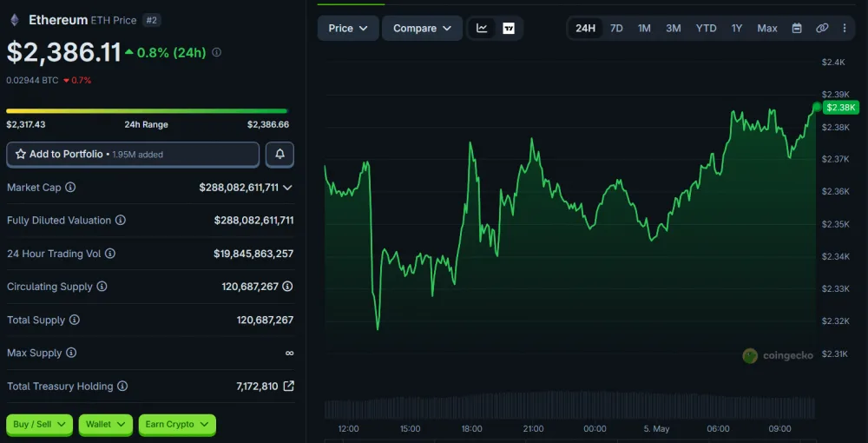Click the 0.8% (24h) change text
The height and width of the screenshot is (443, 868).
[x=172, y=53]
